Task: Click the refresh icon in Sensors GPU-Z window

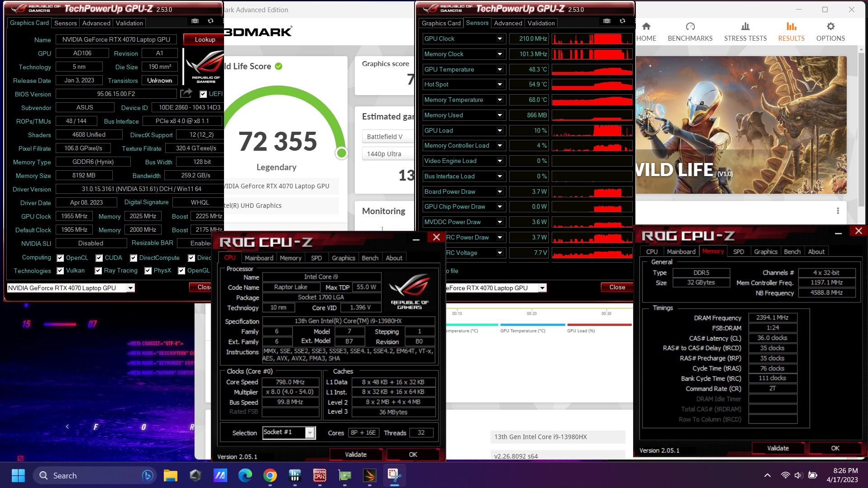Action: point(622,21)
